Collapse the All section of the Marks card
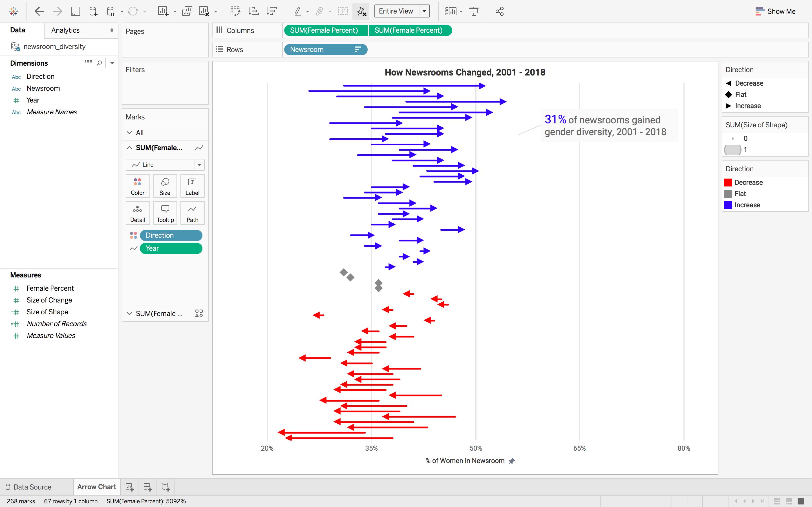Screen dimensions: 812x507 tap(130, 132)
